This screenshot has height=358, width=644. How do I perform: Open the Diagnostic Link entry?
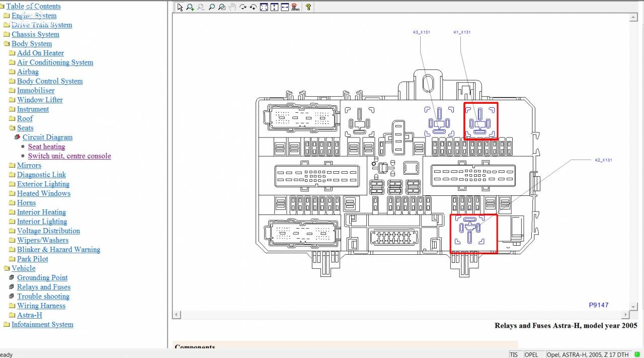pyautogui.click(x=41, y=175)
